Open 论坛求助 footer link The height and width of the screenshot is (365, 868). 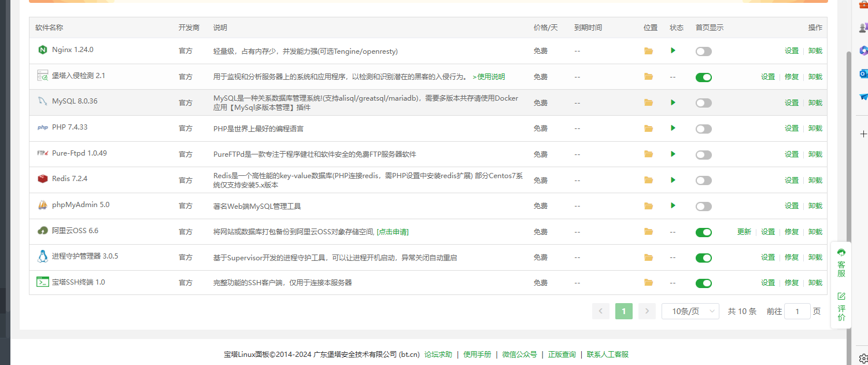pyautogui.click(x=438, y=355)
